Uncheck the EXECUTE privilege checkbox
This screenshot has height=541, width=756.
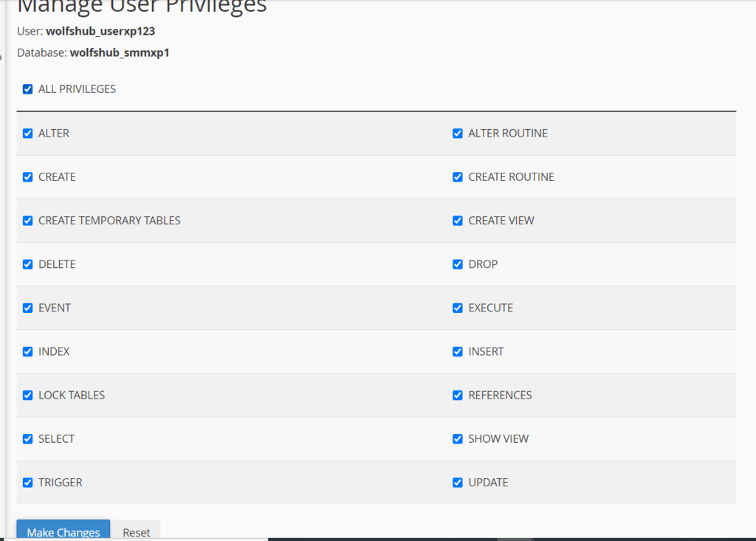tap(458, 308)
